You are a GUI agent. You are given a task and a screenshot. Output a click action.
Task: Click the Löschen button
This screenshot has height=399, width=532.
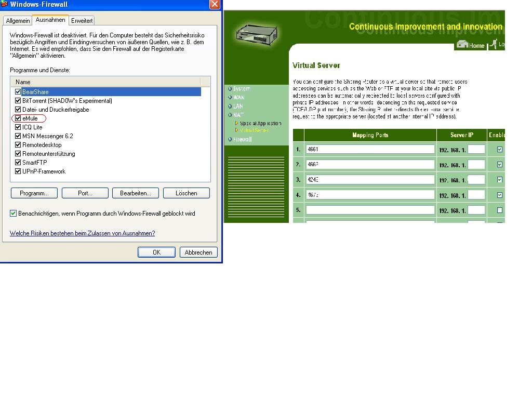pyautogui.click(x=187, y=193)
